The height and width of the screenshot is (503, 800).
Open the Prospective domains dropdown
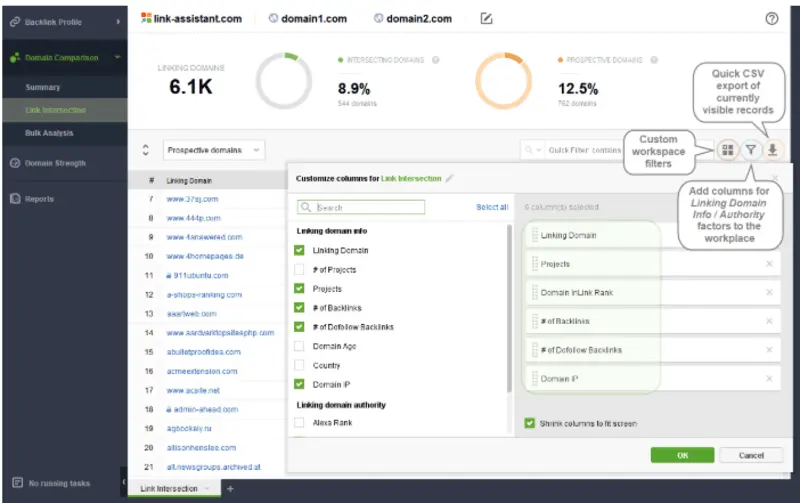[x=214, y=150]
